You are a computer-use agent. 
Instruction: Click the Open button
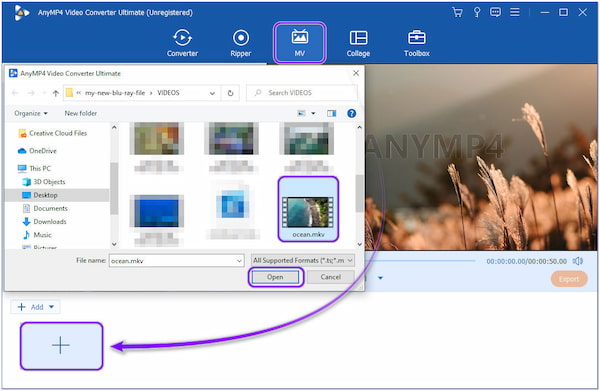tap(275, 277)
